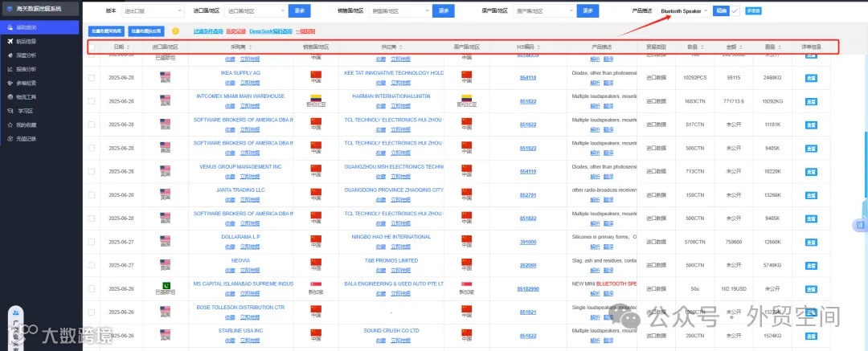Click the quantity cell 10292PCS
The height and width of the screenshot is (351, 868).
[x=694, y=78]
